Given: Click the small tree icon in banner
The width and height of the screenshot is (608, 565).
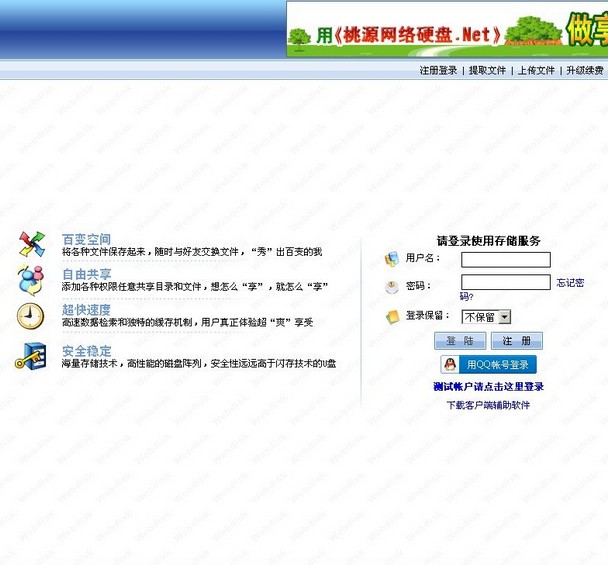Looking at the screenshot, I should [299, 40].
